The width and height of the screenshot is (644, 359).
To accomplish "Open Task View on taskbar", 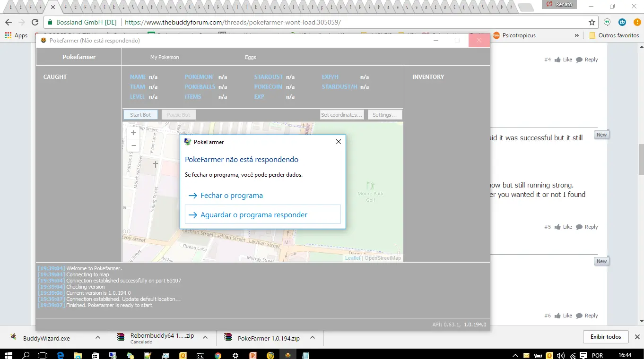I will [x=43, y=355].
